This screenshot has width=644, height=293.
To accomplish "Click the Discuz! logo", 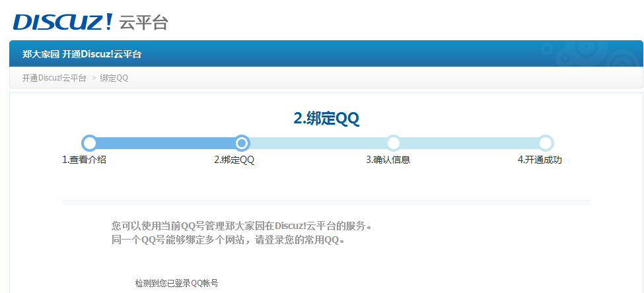I will point(63,22).
